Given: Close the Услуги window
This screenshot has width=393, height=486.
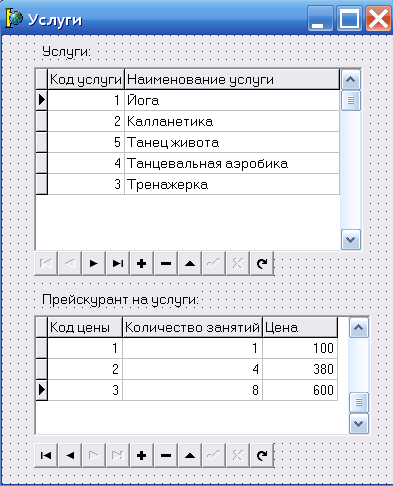Looking at the screenshot, I should (x=378, y=19).
